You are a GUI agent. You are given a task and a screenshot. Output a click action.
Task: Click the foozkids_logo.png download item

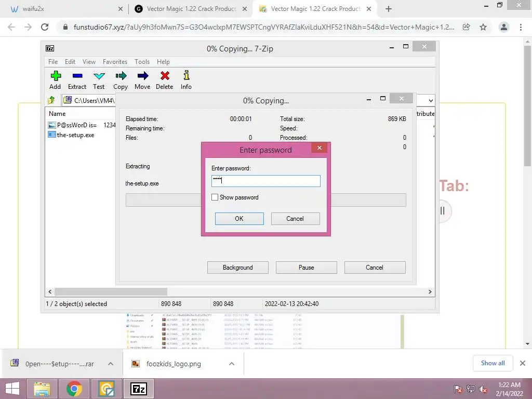(x=174, y=364)
